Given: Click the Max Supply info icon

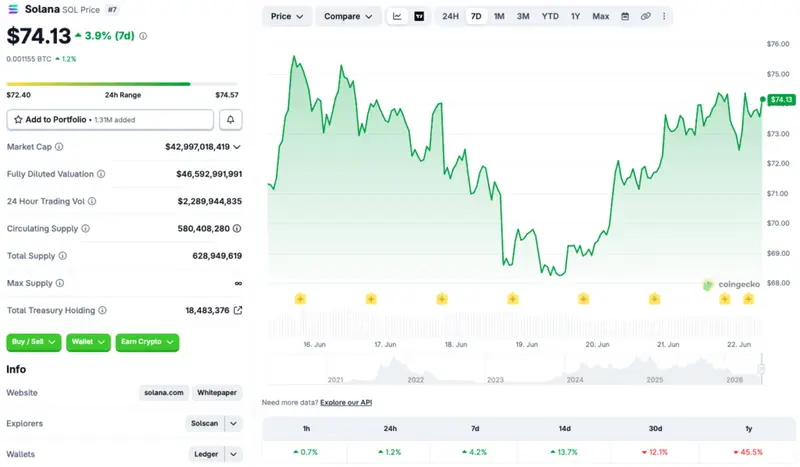Looking at the screenshot, I should pos(60,283).
